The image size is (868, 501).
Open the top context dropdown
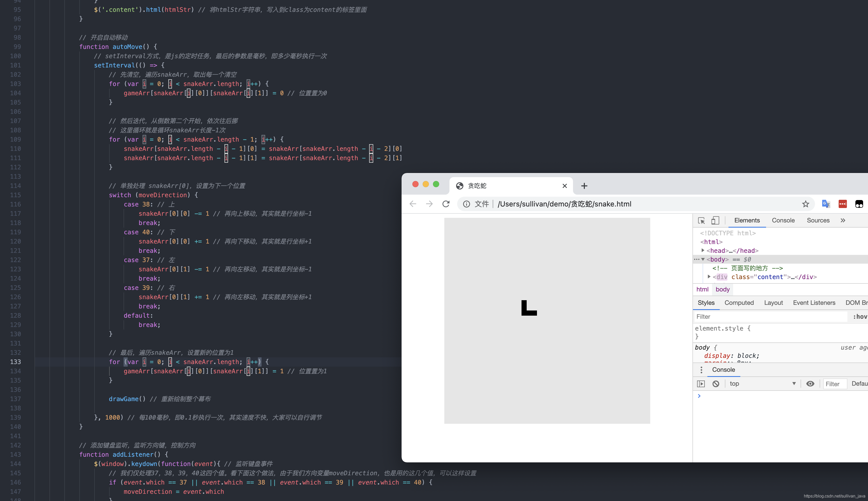point(763,384)
